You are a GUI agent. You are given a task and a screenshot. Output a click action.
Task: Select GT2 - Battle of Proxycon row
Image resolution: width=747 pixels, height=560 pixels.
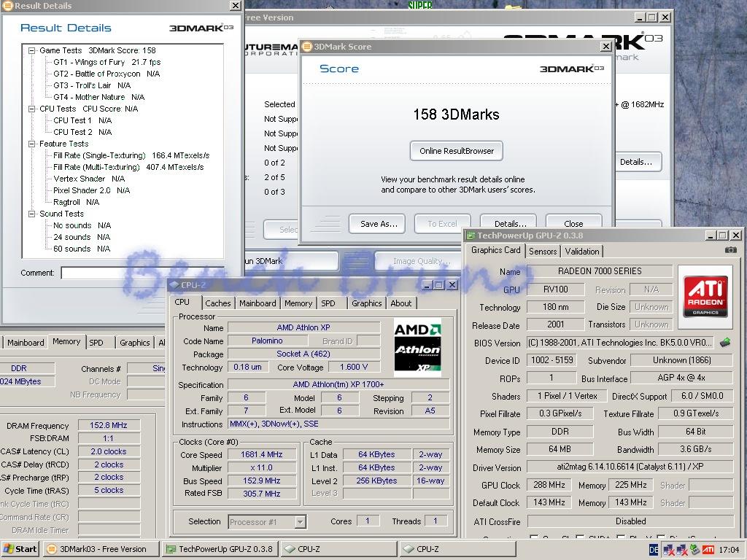(107, 74)
